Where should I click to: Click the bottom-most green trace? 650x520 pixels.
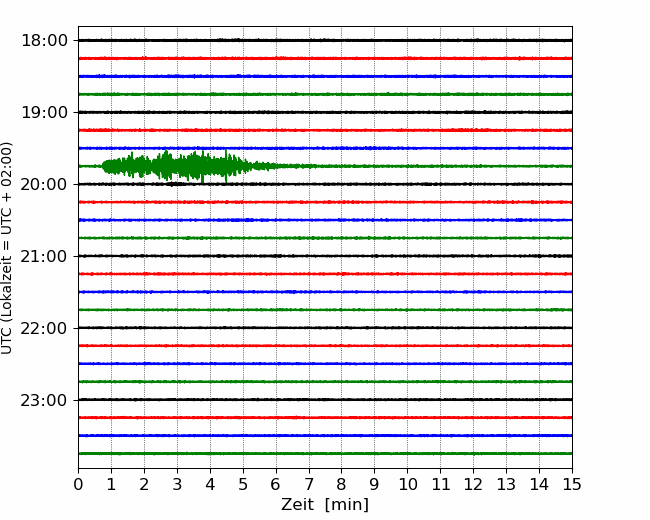325,454
